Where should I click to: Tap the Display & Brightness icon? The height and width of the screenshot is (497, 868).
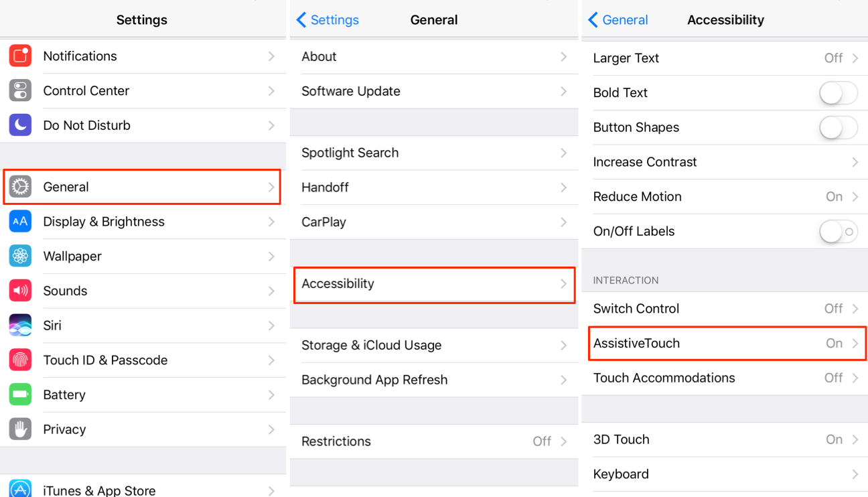coord(20,222)
